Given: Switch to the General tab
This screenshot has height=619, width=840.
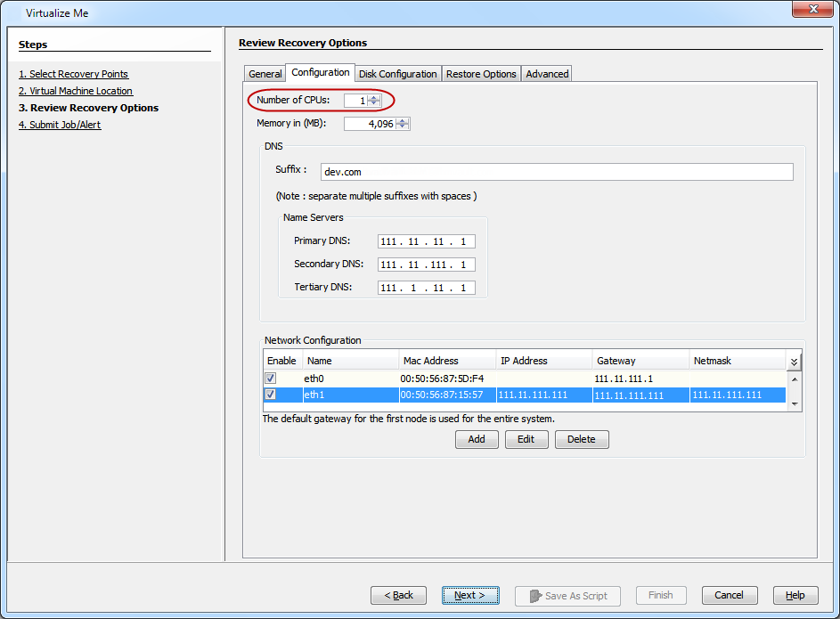Looking at the screenshot, I should 265,74.
